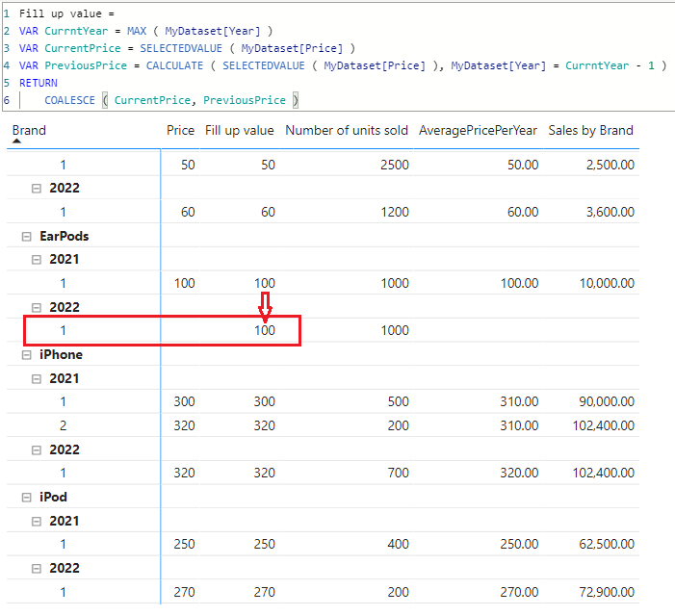Collapse the 2022 group under iPod

pyautogui.click(x=37, y=569)
